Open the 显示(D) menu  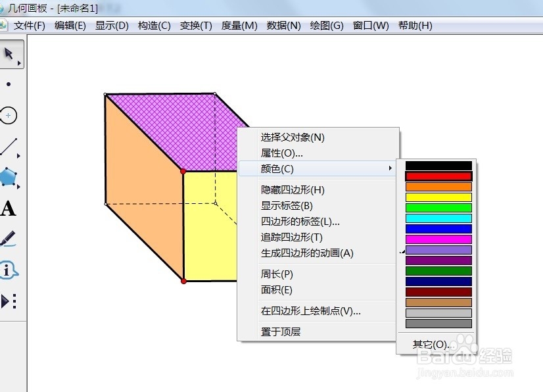112,26
